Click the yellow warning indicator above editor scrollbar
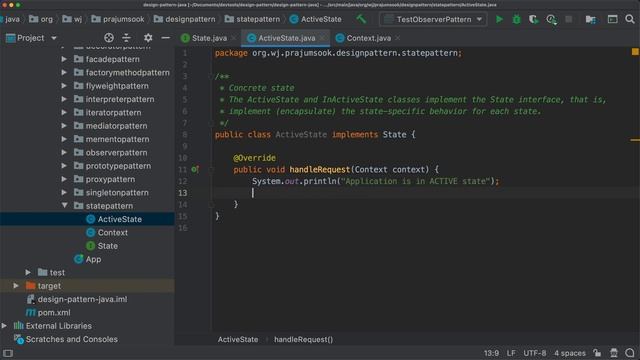The height and width of the screenshot is (360, 640). pos(635,52)
